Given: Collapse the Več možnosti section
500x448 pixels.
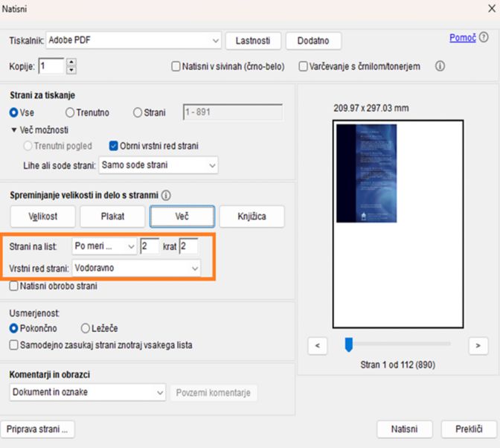Looking at the screenshot, I should [x=13, y=130].
